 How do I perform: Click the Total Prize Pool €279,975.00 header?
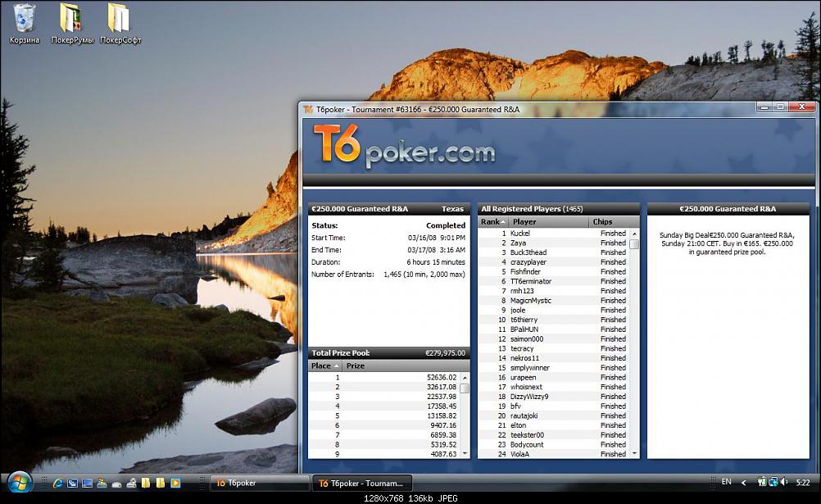tap(388, 352)
